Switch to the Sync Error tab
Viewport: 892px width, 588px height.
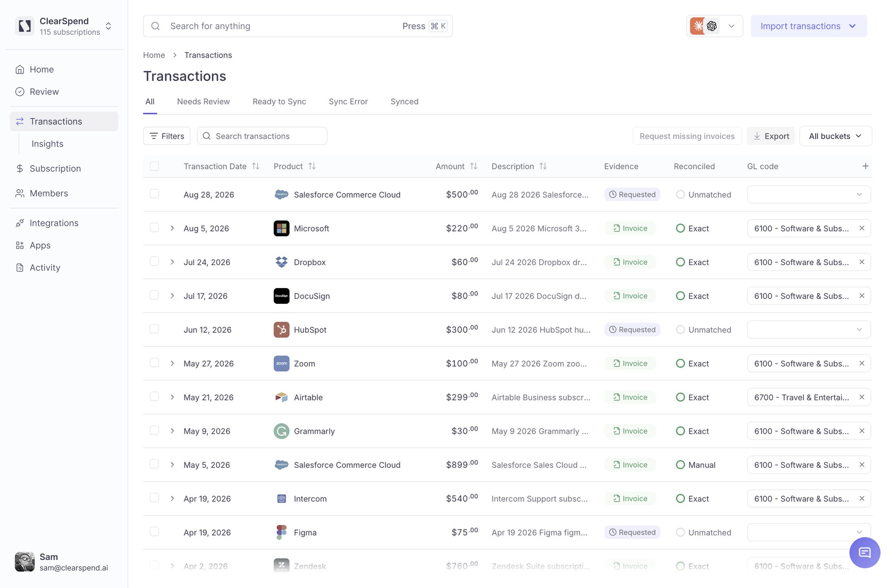348,102
